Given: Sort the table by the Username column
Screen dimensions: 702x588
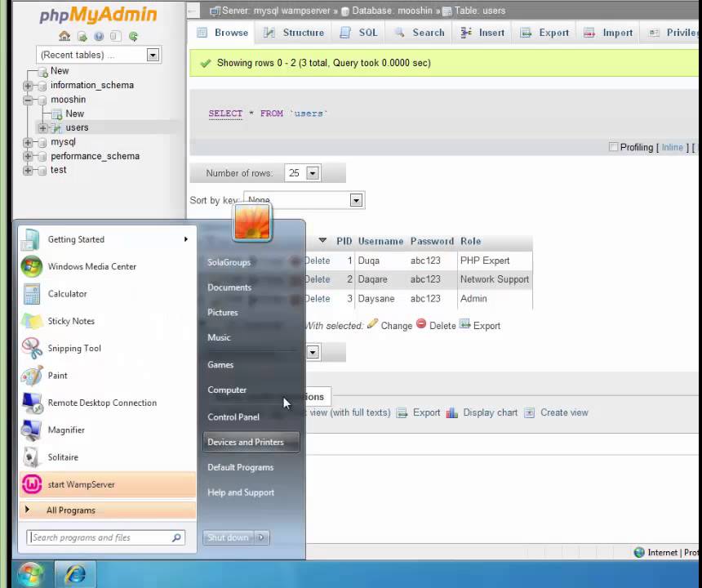Looking at the screenshot, I should (x=380, y=242).
